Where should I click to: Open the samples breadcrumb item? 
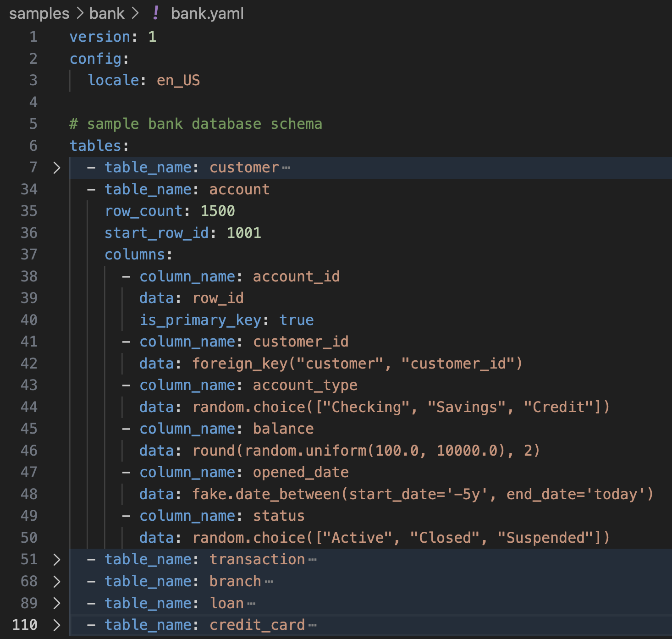click(x=39, y=13)
